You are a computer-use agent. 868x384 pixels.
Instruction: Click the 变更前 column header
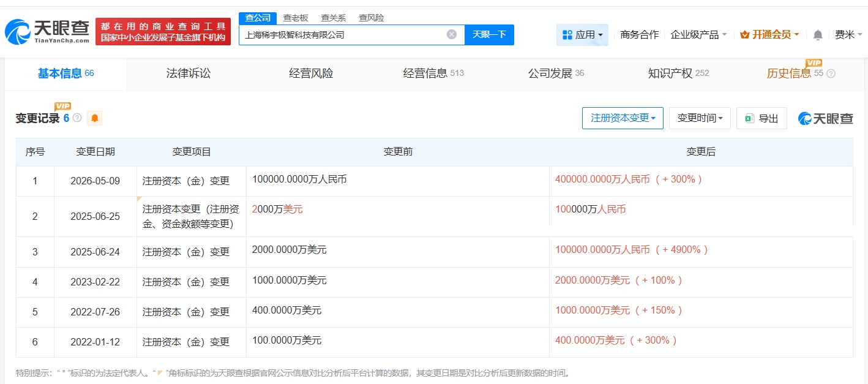pos(398,152)
